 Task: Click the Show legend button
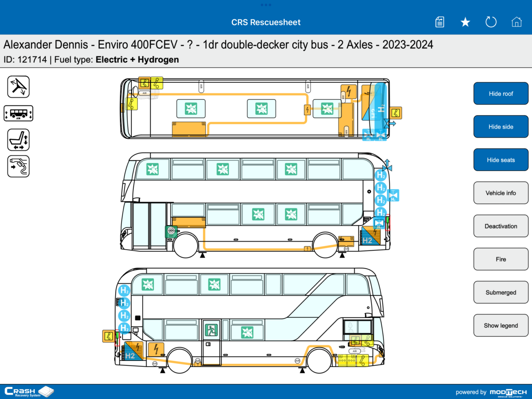tap(501, 325)
